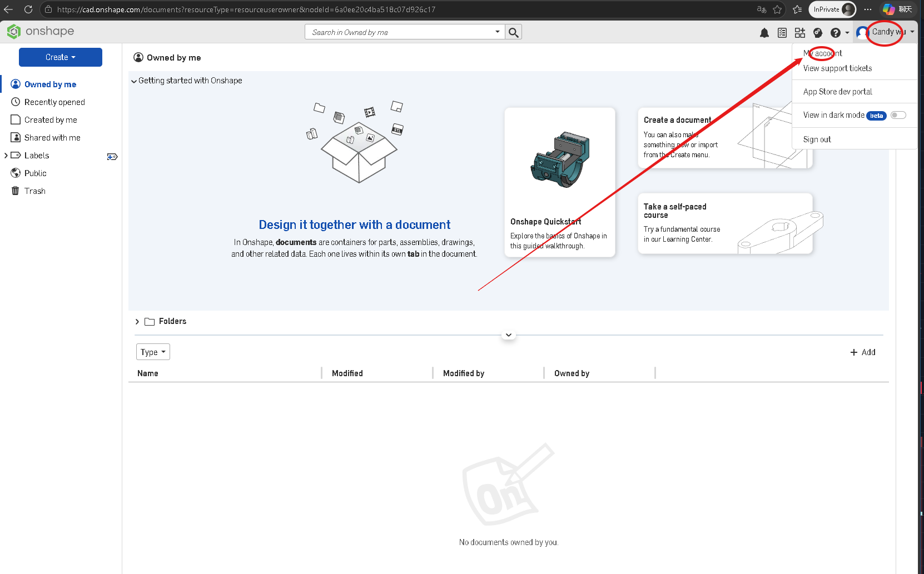Open the notifications bell
This screenshot has width=924, height=574.
(764, 33)
